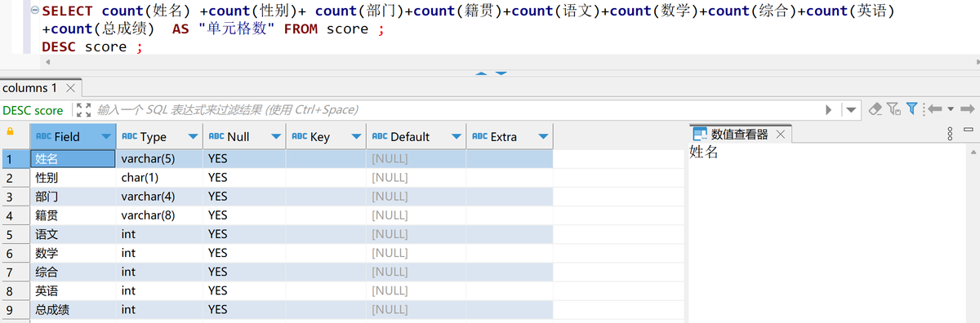The height and width of the screenshot is (323, 980).
Task: Go back with the left arrow icon
Action: [x=935, y=108]
